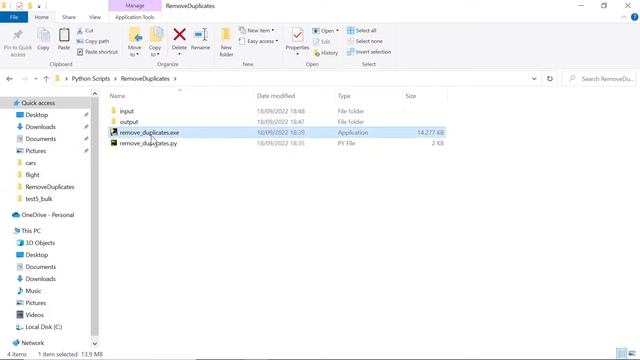Click navigation pane scroll down arrow
This screenshot has width=640, height=360.
[95, 344]
